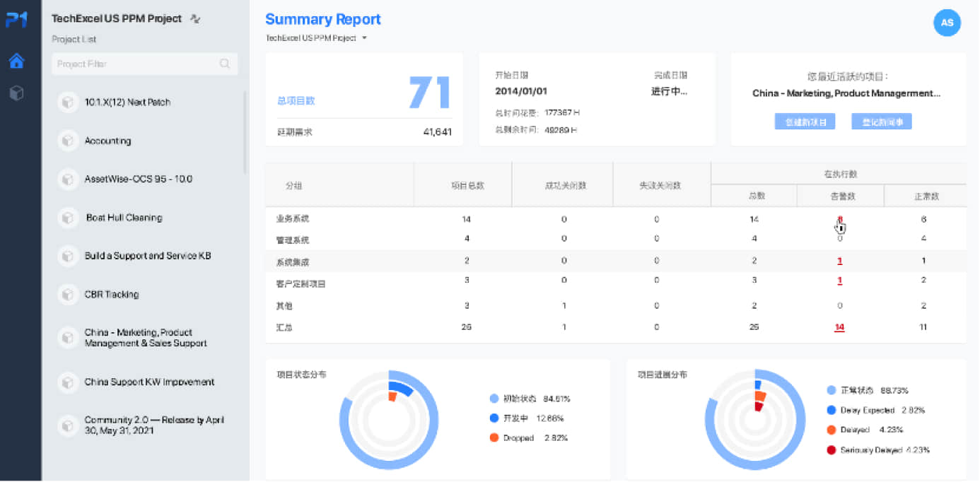Click the Boat Hull Cleaning project icon

[67, 218]
